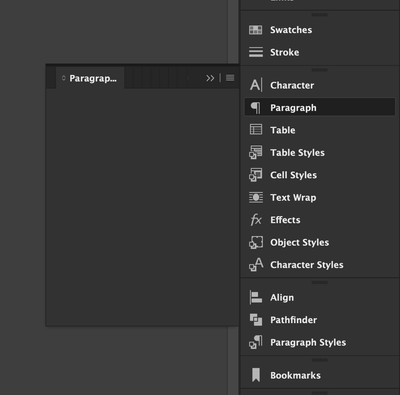Image resolution: width=400 pixels, height=395 pixels.
Task: Click the Table Styles label
Action: click(x=297, y=153)
